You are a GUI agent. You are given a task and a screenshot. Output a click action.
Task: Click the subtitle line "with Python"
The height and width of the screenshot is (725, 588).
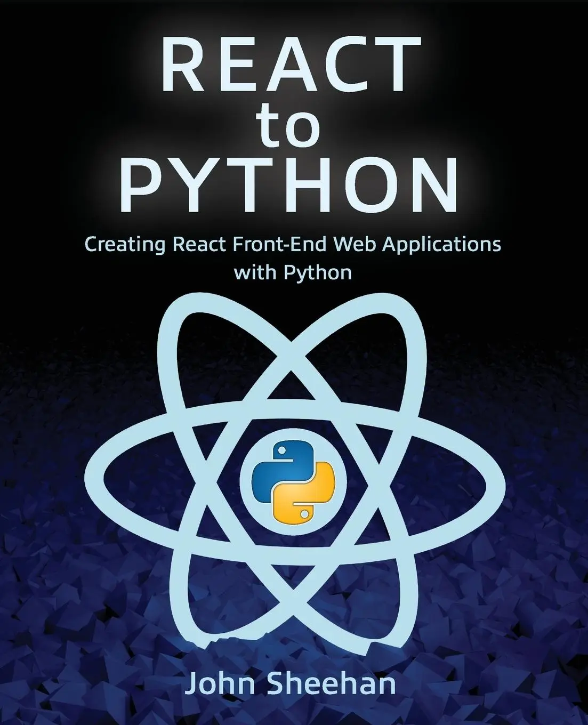coord(293,273)
